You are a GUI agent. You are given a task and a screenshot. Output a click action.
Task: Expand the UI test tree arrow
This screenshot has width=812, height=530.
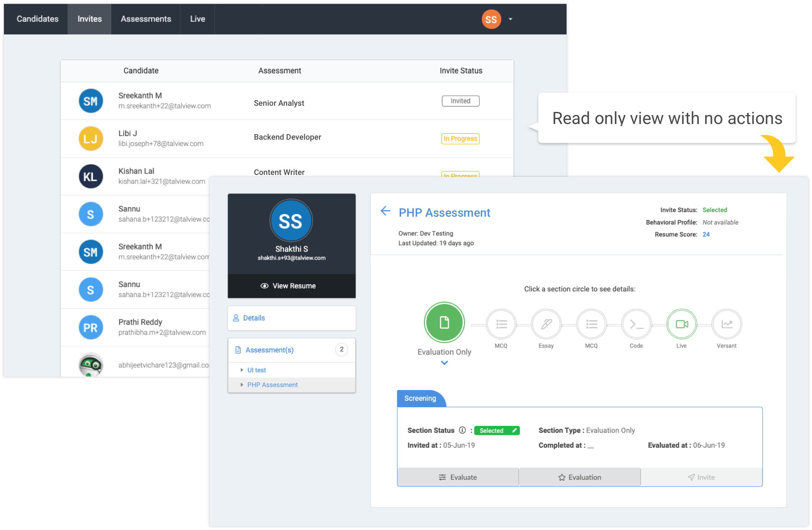click(x=242, y=370)
